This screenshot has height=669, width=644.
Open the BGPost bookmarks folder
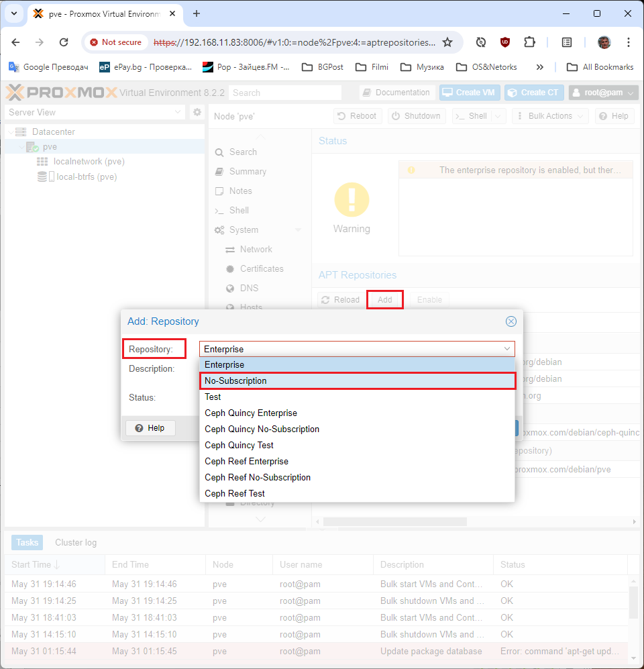[x=323, y=67]
